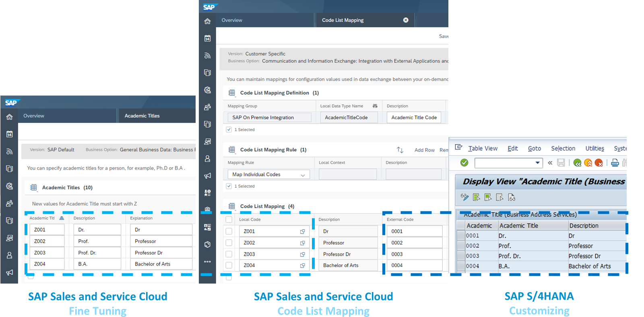Tick the checkbox for the Z004 mapping row
The width and height of the screenshot is (644, 317).
click(229, 265)
